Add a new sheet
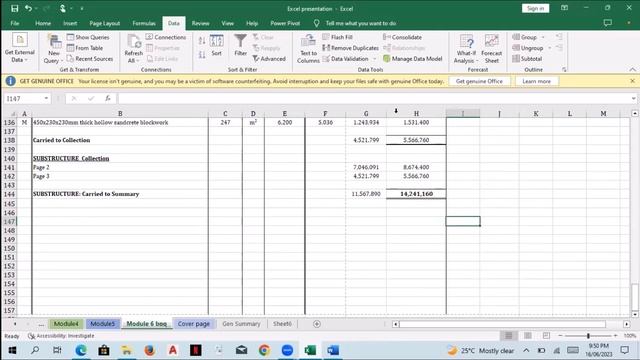The width and height of the screenshot is (640, 360). pyautogui.click(x=317, y=324)
